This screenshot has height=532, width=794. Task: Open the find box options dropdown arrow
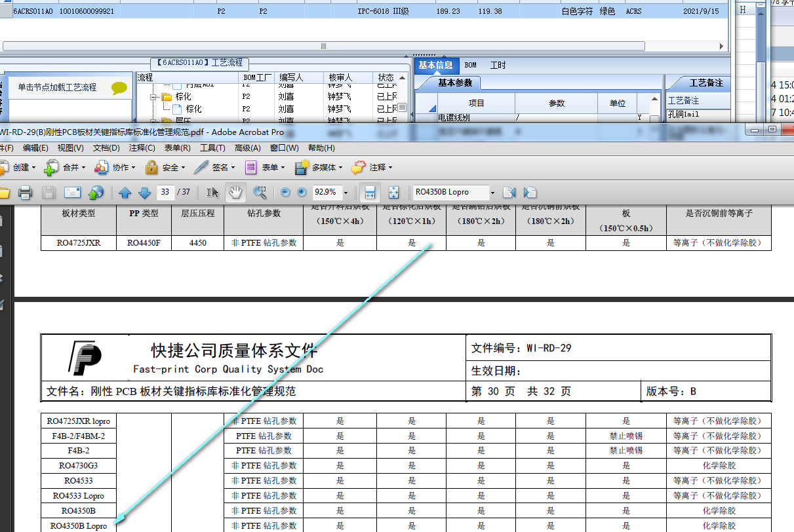click(x=492, y=193)
